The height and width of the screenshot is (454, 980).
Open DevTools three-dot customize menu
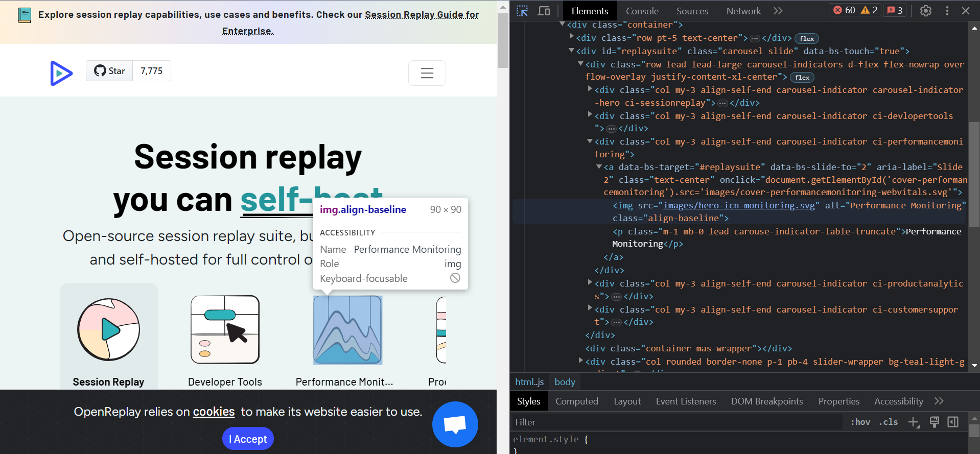pyautogui.click(x=947, y=11)
